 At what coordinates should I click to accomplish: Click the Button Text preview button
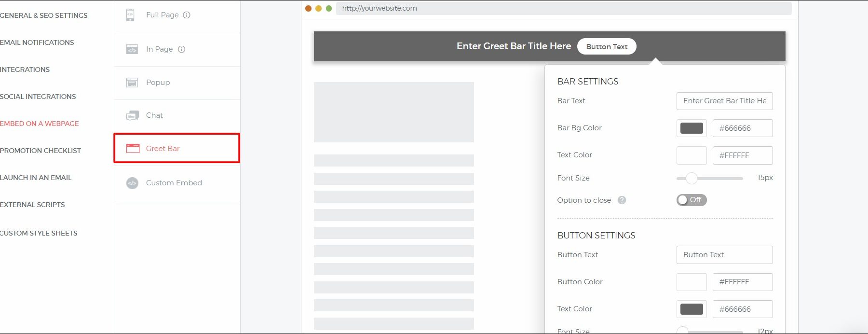coord(606,46)
